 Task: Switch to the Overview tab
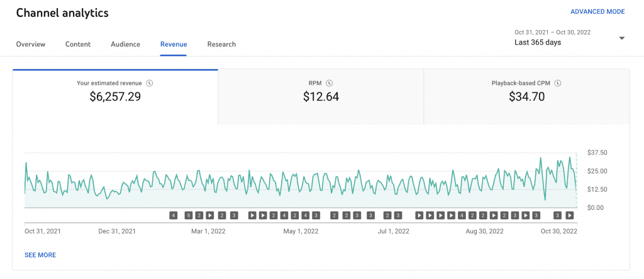click(x=31, y=45)
